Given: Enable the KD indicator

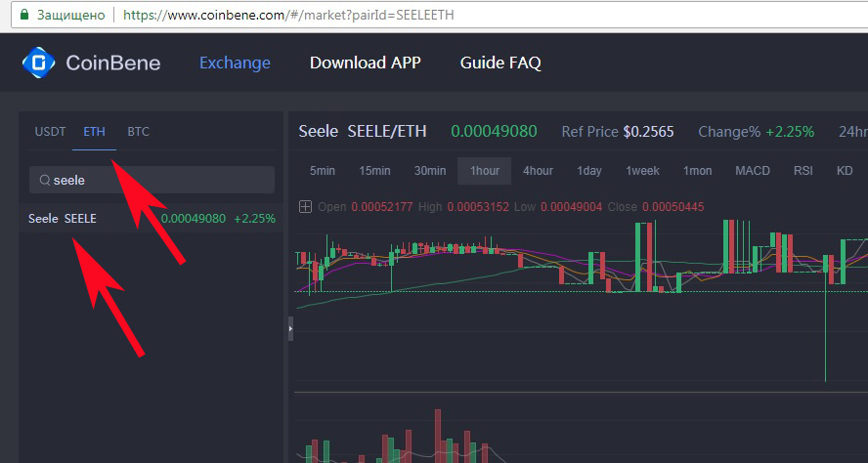Looking at the screenshot, I should [845, 171].
